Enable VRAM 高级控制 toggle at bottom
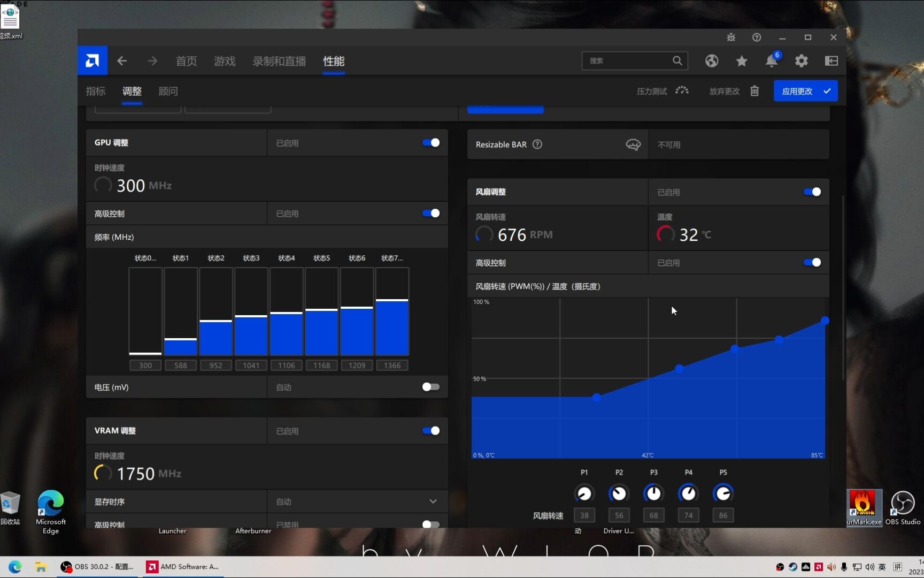 (x=431, y=524)
